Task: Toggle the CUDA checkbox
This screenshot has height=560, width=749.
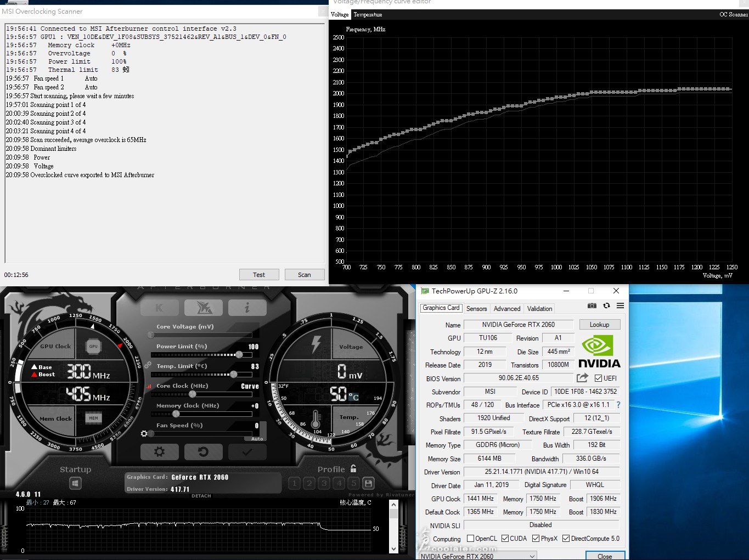Action: pyautogui.click(x=505, y=539)
